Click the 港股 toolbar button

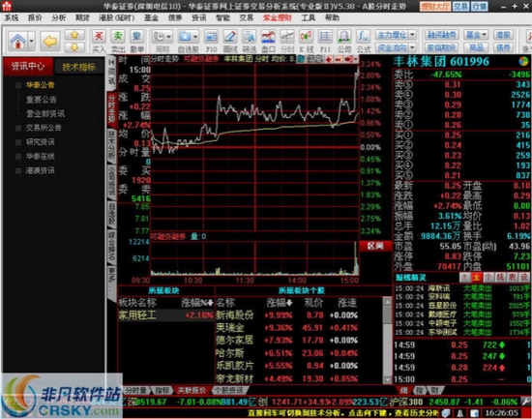click(x=503, y=34)
